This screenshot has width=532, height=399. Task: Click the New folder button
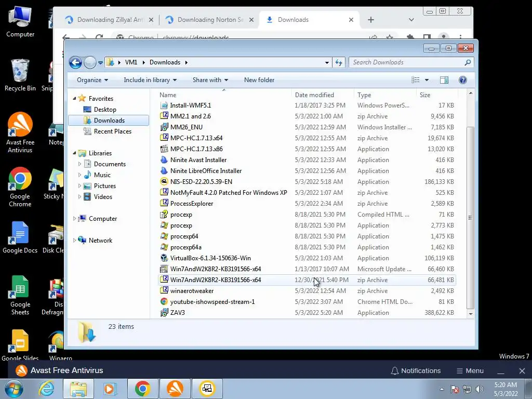259,80
